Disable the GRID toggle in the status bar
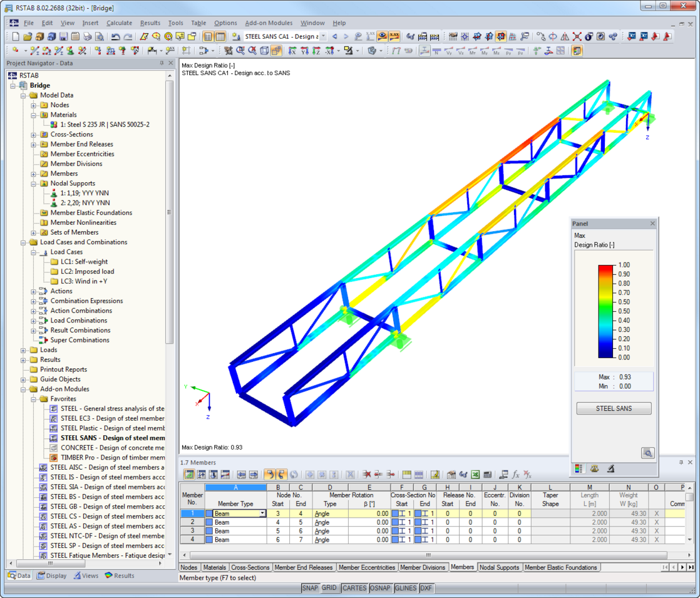Screen dimensions: 700x598 [x=329, y=588]
